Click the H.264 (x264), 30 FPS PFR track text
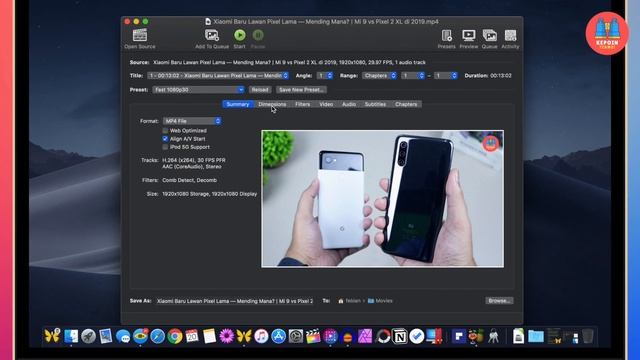 [x=193, y=160]
